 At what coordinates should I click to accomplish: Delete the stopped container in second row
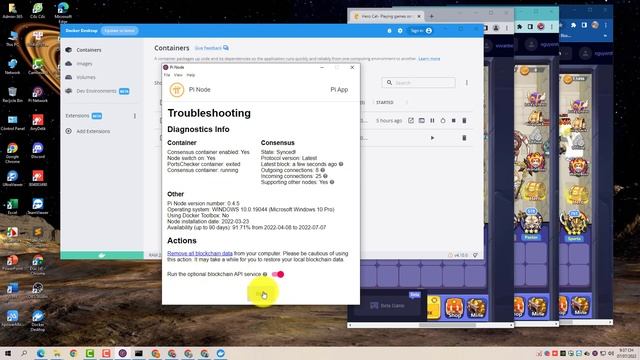coord(464,138)
